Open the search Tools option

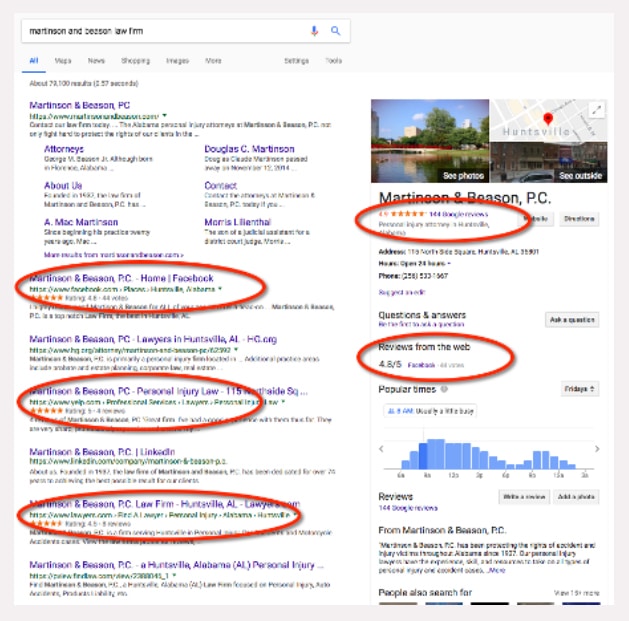point(333,61)
